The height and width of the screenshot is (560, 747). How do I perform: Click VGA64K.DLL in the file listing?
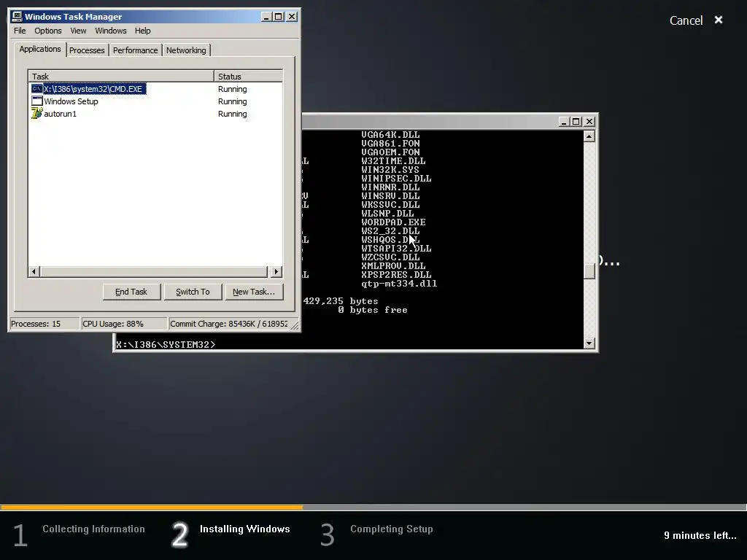[391, 135]
